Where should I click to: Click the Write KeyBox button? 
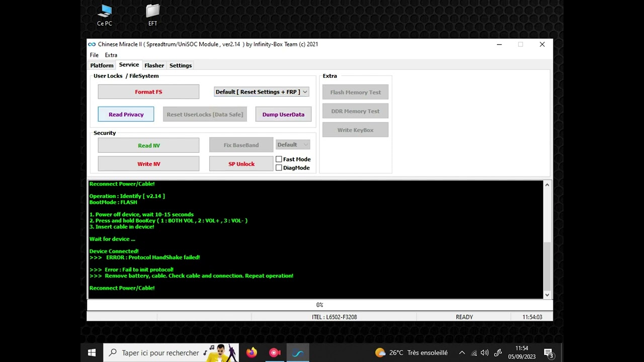point(355,130)
